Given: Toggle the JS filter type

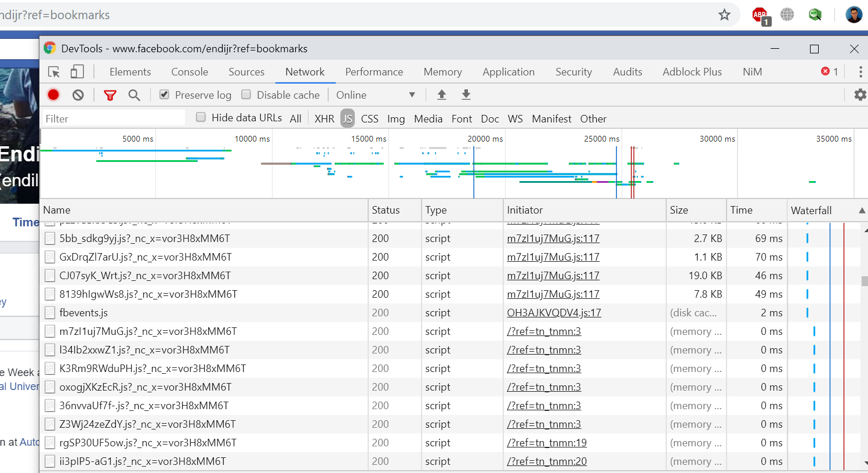Looking at the screenshot, I should (x=347, y=118).
